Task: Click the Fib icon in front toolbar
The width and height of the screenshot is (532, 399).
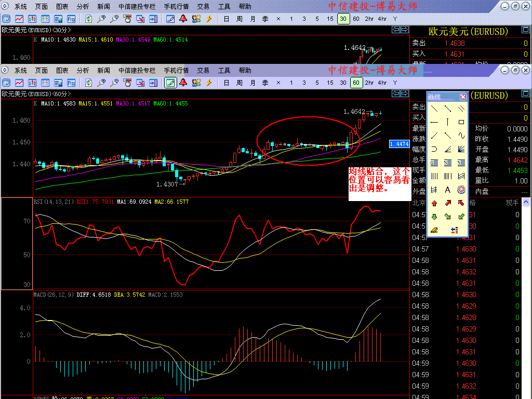Action: pos(71,83)
